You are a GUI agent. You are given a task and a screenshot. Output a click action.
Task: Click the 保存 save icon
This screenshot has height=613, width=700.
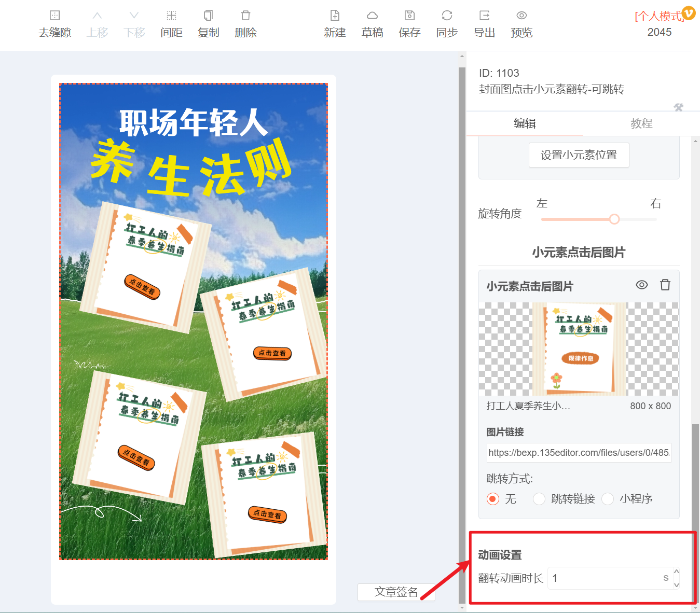(x=409, y=16)
